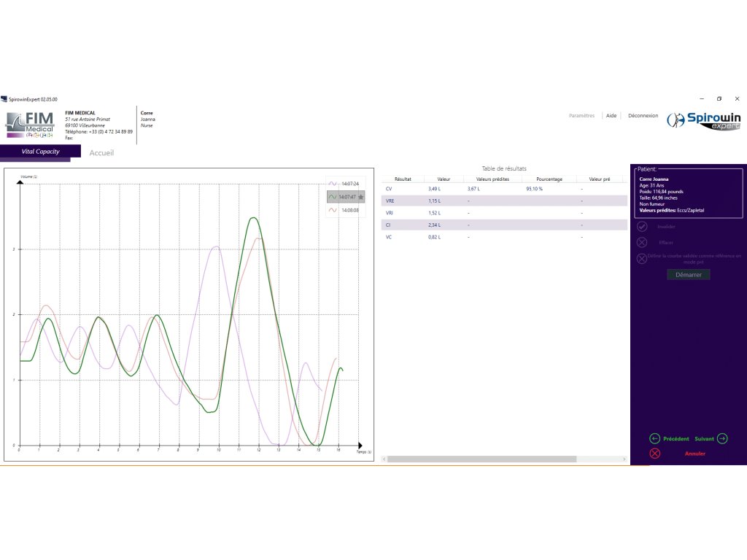The image size is (747, 560).
Task: Select the VRI result row
Action: point(504,213)
